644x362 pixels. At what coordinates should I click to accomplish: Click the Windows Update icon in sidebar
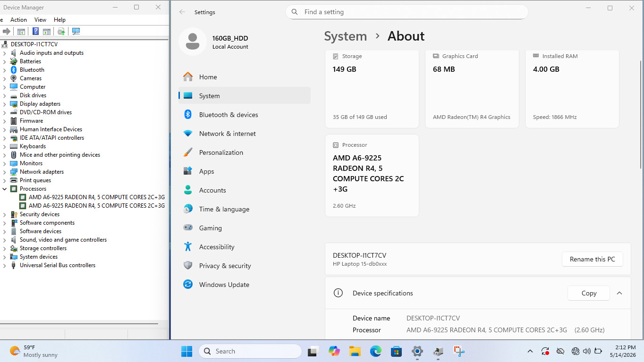pos(188,285)
